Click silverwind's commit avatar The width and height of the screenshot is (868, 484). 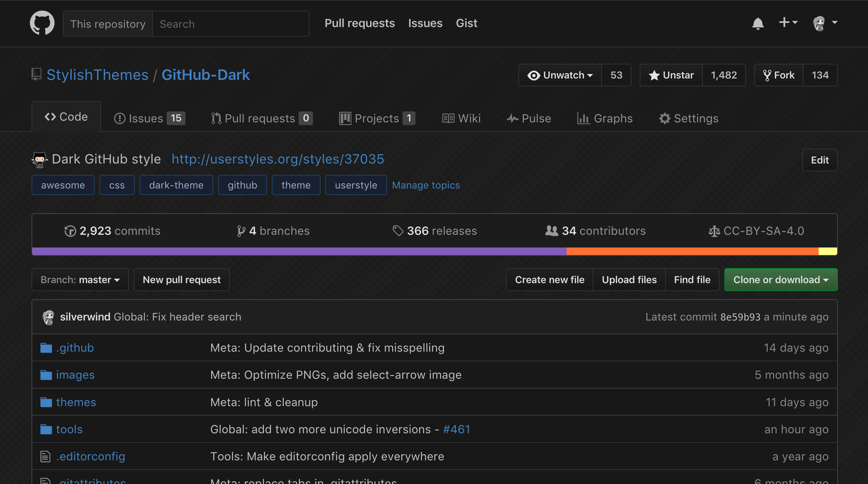point(48,317)
